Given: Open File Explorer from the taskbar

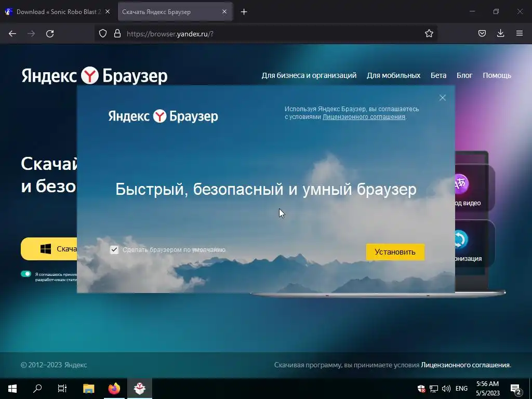Looking at the screenshot, I should [x=88, y=389].
